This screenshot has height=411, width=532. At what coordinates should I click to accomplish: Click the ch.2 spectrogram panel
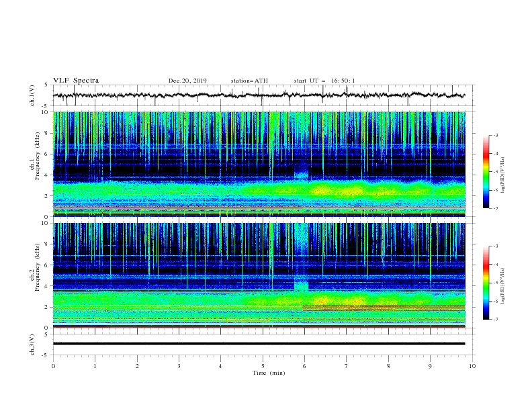pos(259,275)
